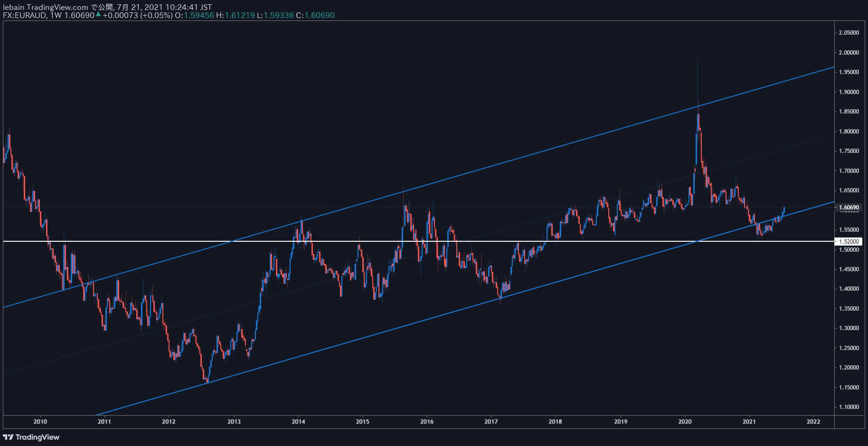Click the 2012 time axis label

(x=169, y=422)
